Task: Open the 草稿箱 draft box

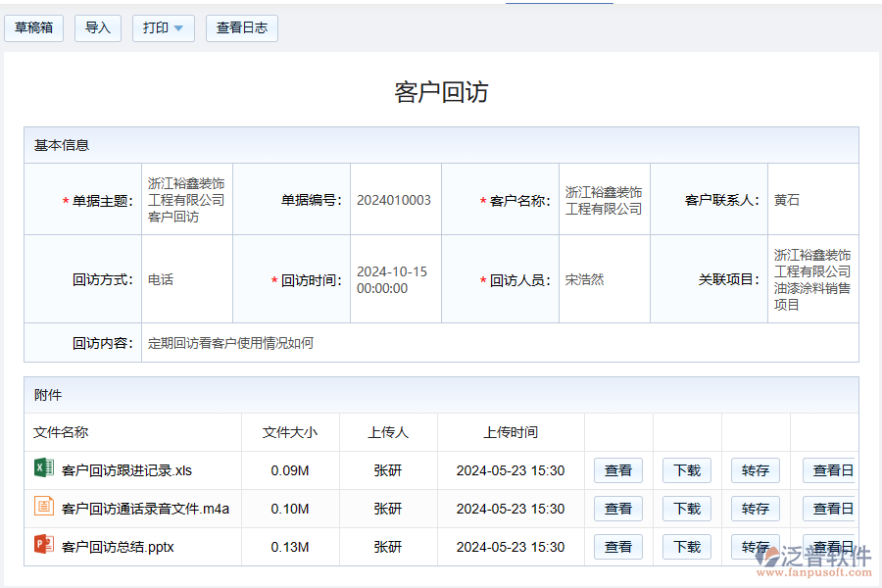Action: coord(34,27)
